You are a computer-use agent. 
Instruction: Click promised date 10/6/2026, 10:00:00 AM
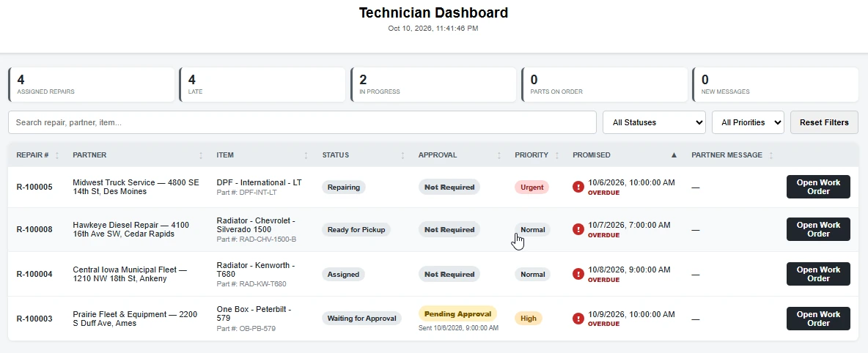coord(632,182)
